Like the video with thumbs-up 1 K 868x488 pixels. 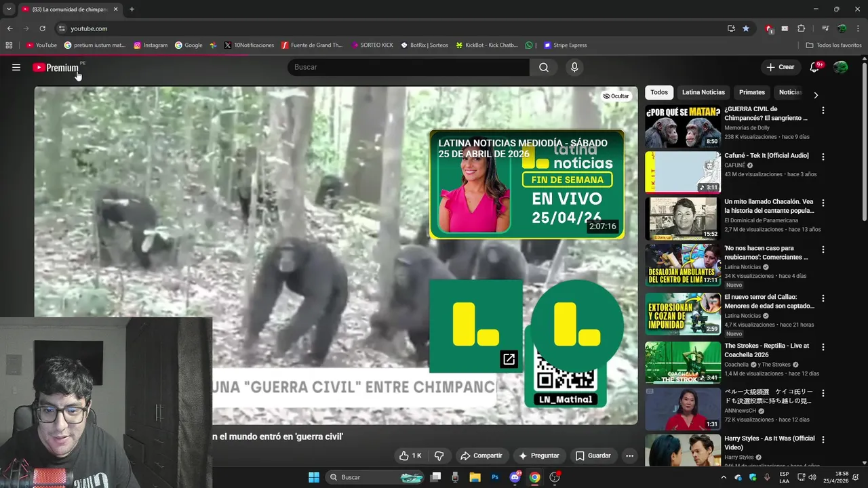[x=410, y=455]
